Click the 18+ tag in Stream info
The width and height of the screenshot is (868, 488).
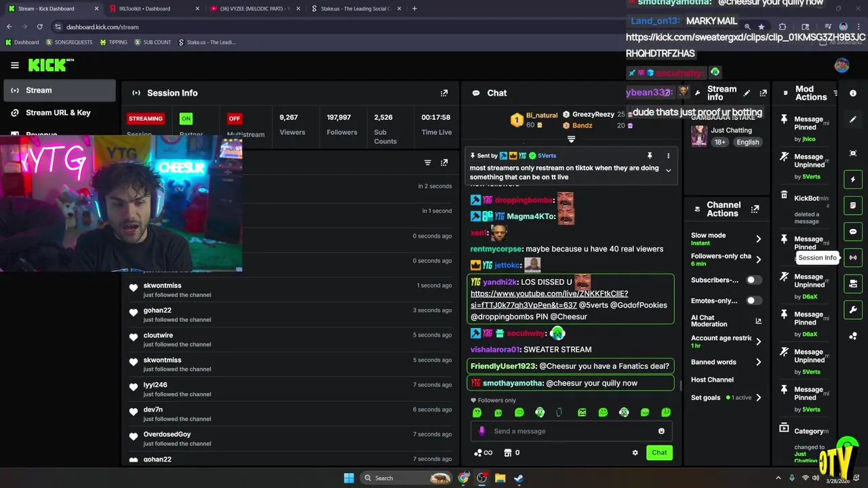point(719,142)
